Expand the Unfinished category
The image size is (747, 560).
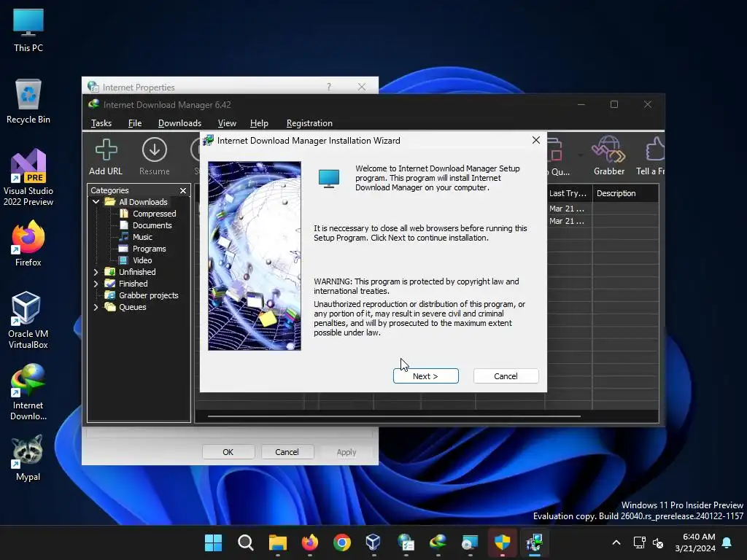tap(96, 272)
